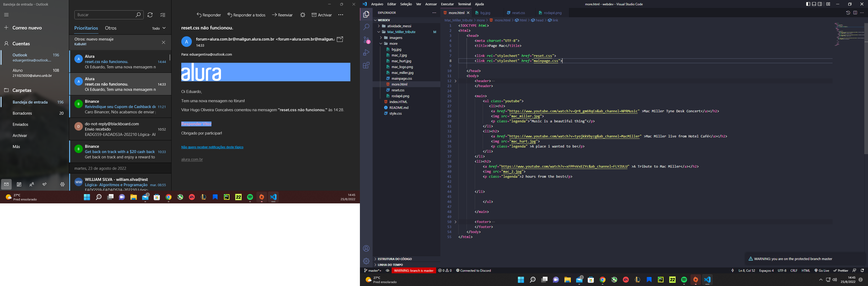This screenshot has width=868, height=286.
Task: Open the Outlook hamburger navigation menu
Action: [x=6, y=15]
